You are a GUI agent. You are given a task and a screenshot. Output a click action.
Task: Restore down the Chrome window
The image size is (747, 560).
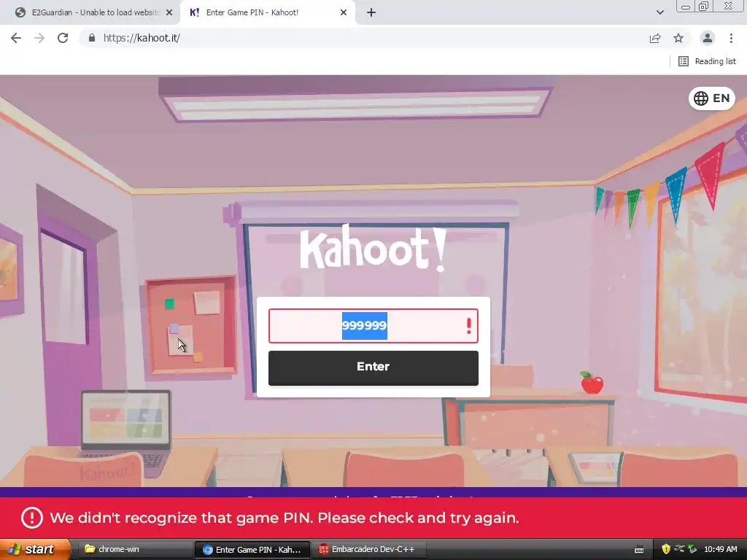pos(703,6)
